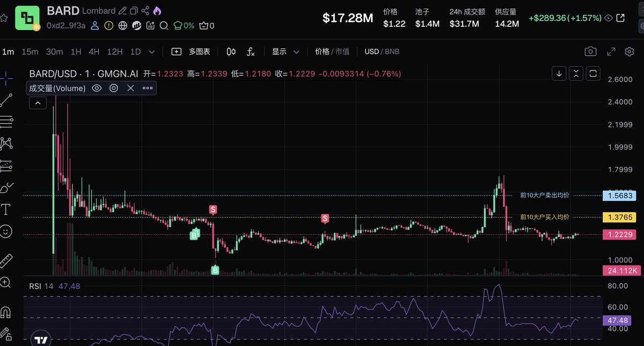Image resolution: width=644 pixels, height=346 pixels.
Task: Select the crosshair cursor tool
Action: pyautogui.click(x=6, y=78)
